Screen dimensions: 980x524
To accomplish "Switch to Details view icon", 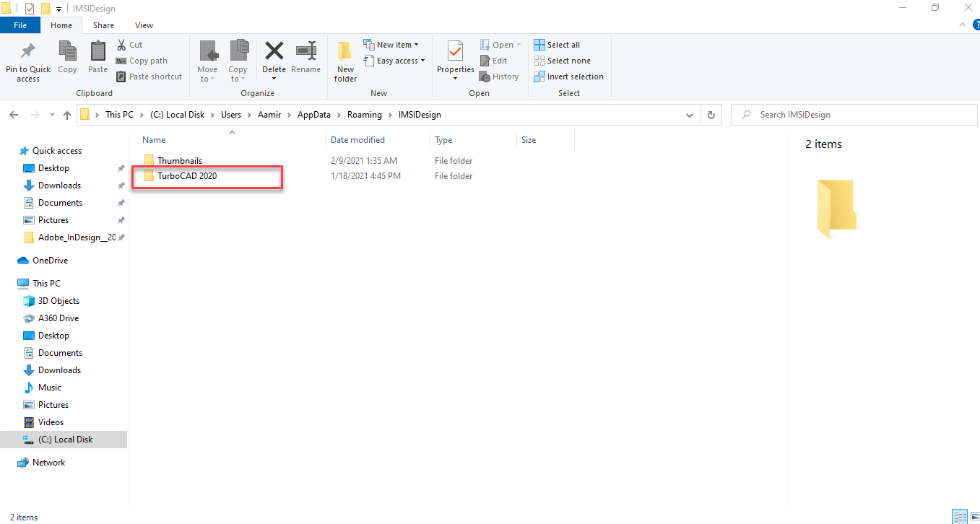I will (x=960, y=517).
